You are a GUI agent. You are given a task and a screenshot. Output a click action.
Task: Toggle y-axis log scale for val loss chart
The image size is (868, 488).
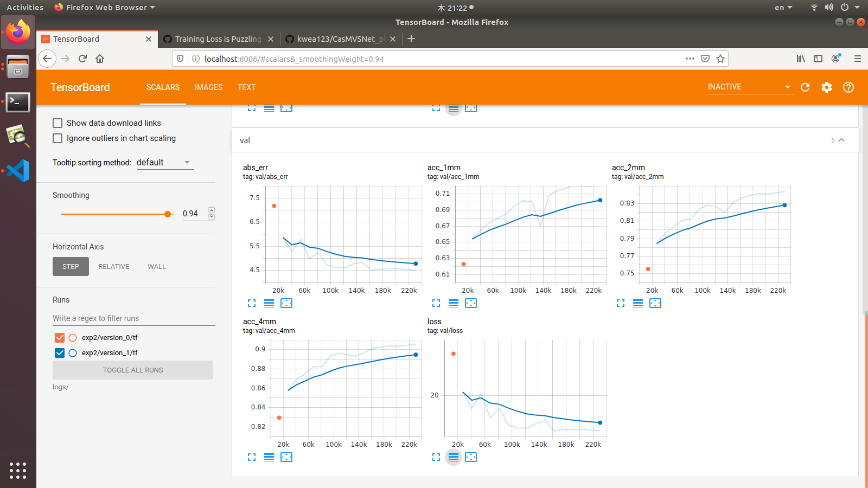pos(454,457)
